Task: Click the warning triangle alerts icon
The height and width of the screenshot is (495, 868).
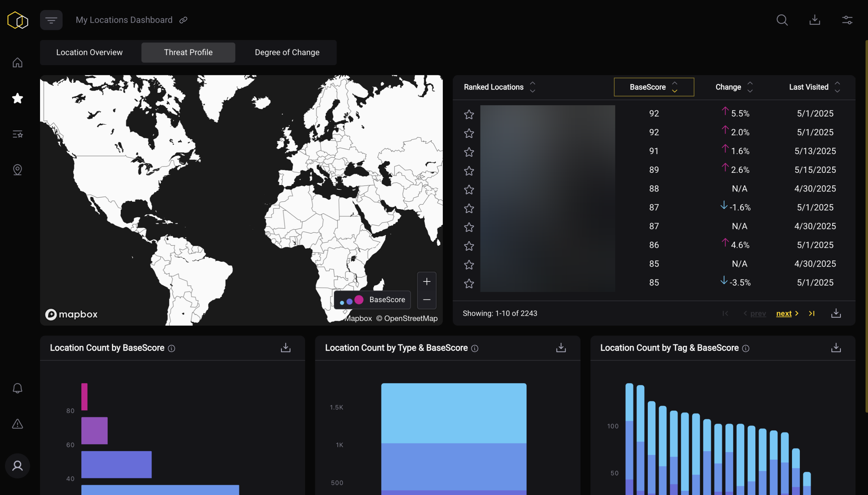Action: pos(17,424)
